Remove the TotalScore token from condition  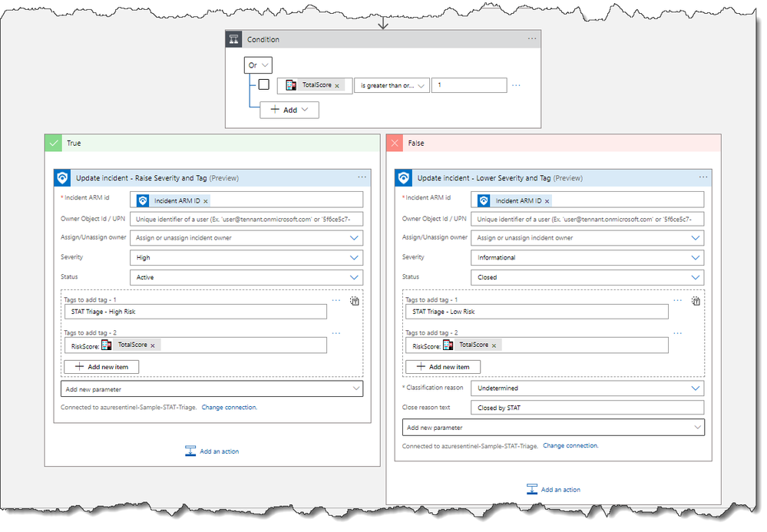(x=337, y=85)
